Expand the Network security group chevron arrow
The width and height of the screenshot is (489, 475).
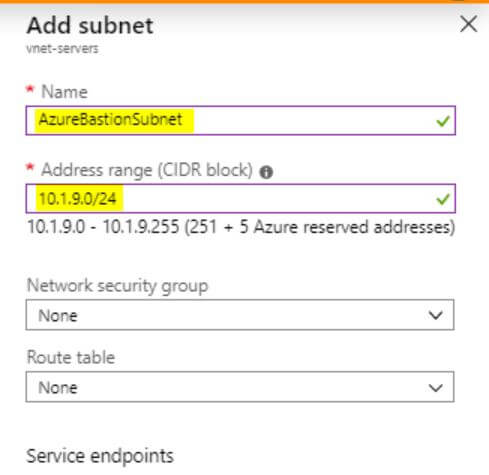pos(435,315)
